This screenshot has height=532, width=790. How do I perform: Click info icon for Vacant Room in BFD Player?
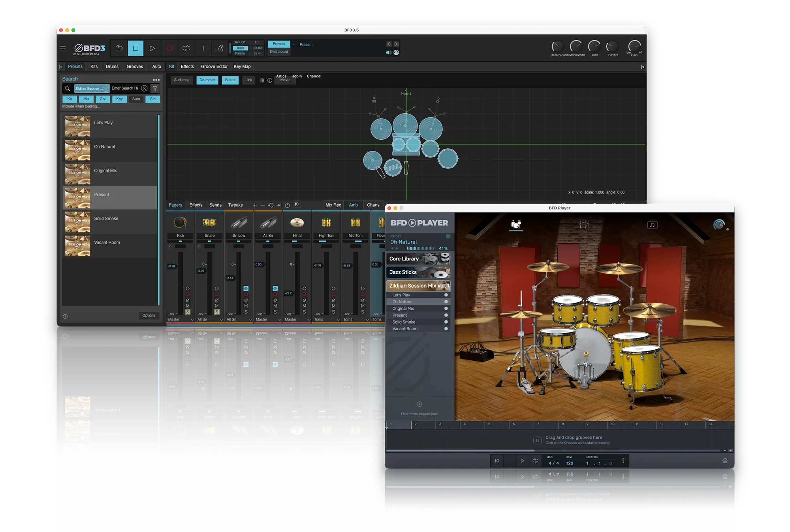(446, 329)
